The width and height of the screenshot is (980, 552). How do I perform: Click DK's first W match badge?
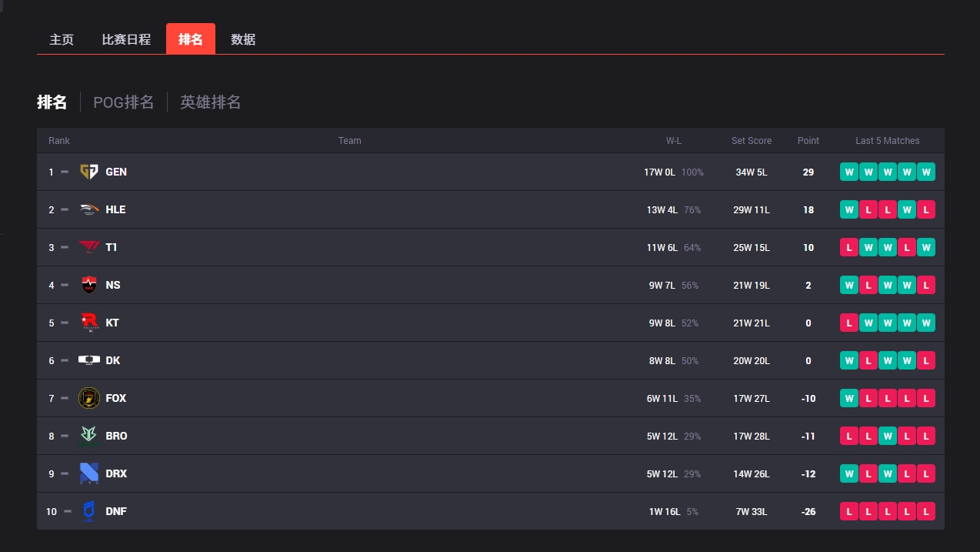pos(849,360)
